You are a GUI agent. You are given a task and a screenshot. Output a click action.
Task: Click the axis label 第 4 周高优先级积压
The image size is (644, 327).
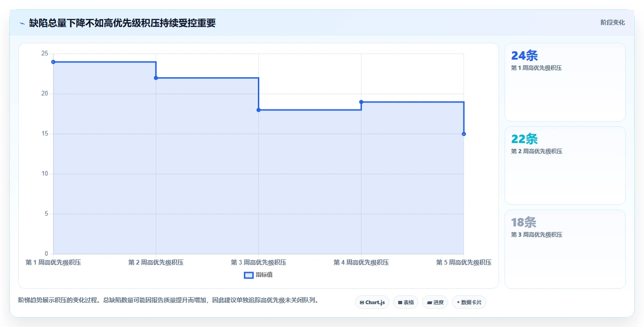[361, 263]
